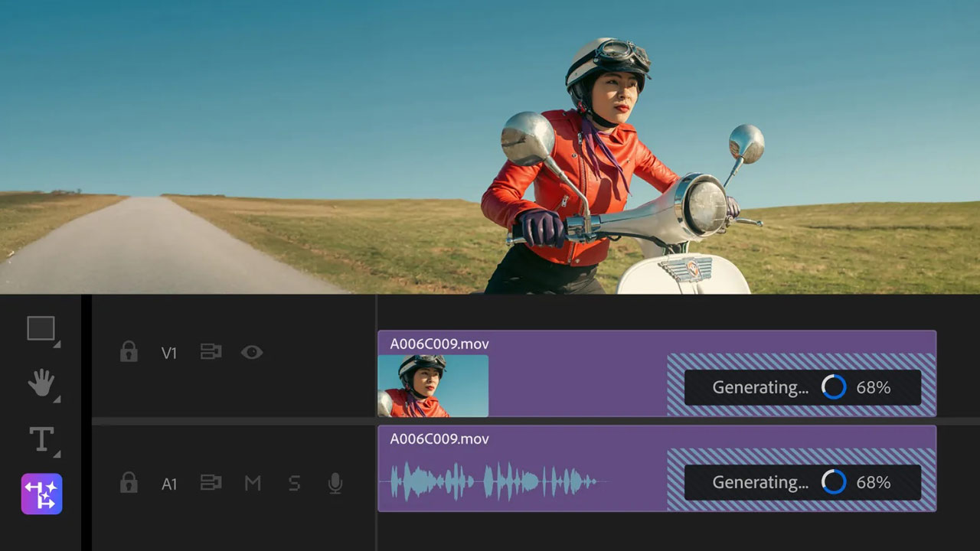Select the Selection tool at toolbar top

(x=40, y=328)
